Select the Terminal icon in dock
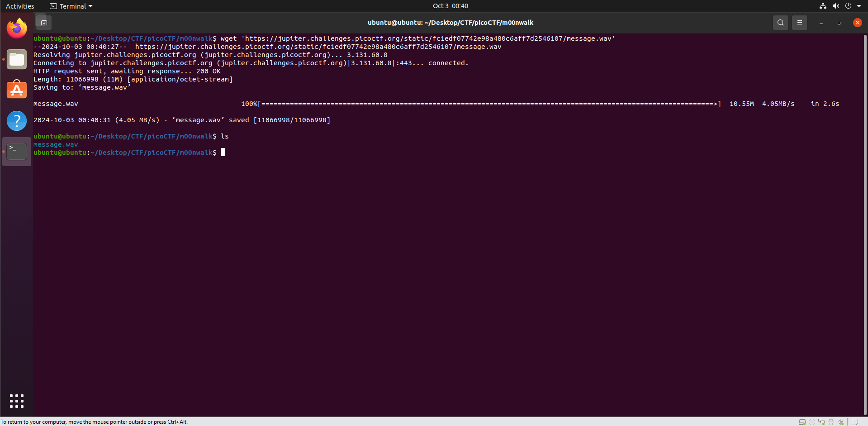868x426 pixels. click(x=17, y=152)
